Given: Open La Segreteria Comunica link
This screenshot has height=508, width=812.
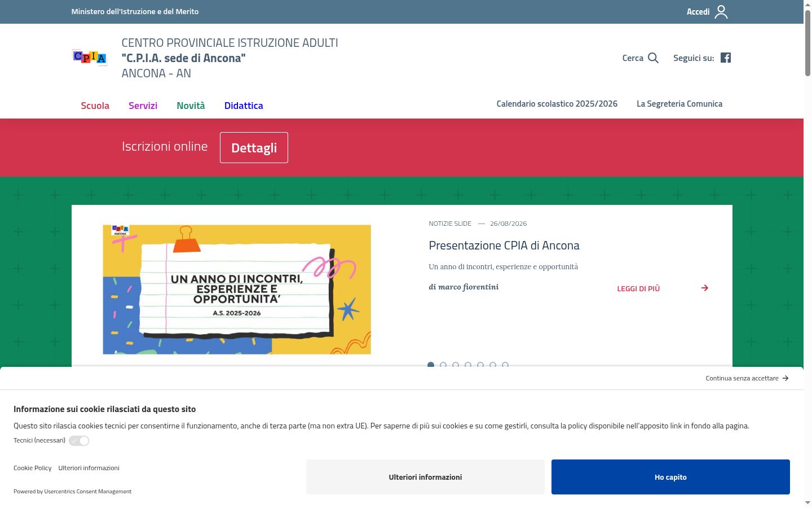Looking at the screenshot, I should [679, 104].
